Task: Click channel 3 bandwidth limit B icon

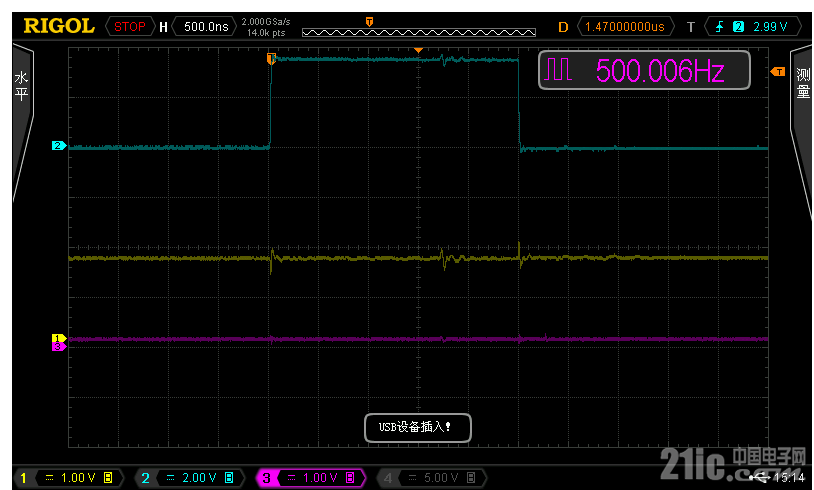Action: (x=350, y=478)
